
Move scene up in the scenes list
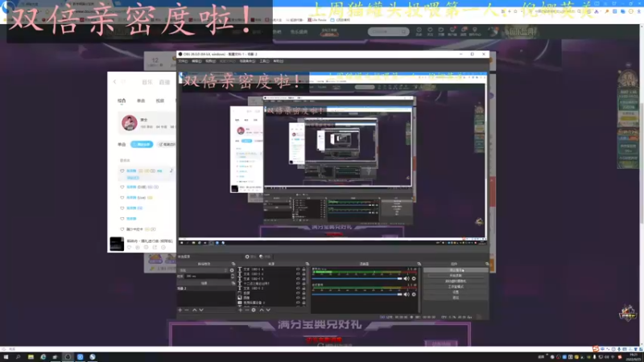(x=195, y=310)
